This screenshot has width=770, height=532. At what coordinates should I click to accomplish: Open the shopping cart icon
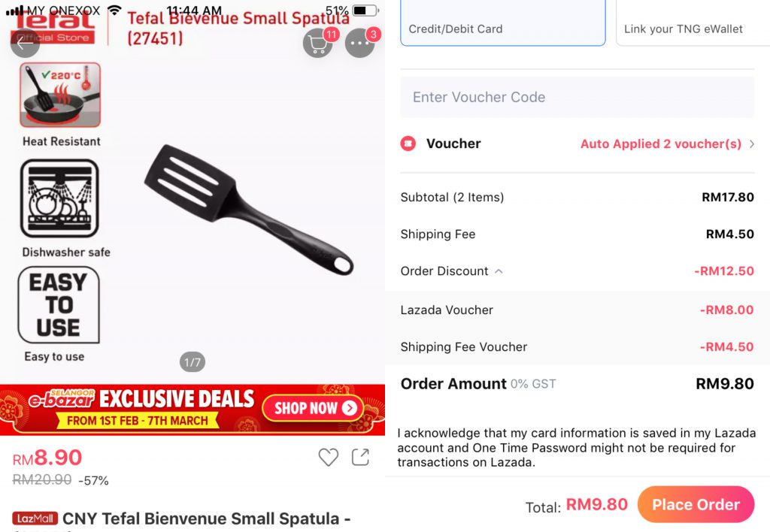317,44
